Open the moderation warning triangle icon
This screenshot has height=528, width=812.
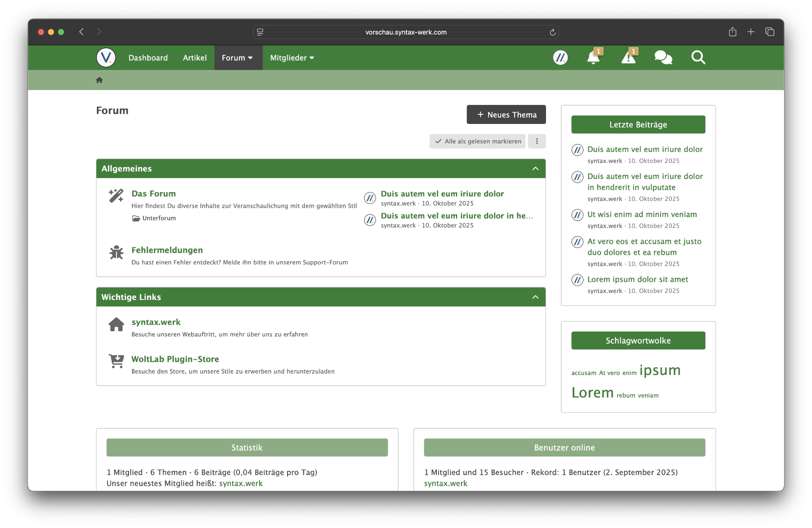tap(628, 58)
